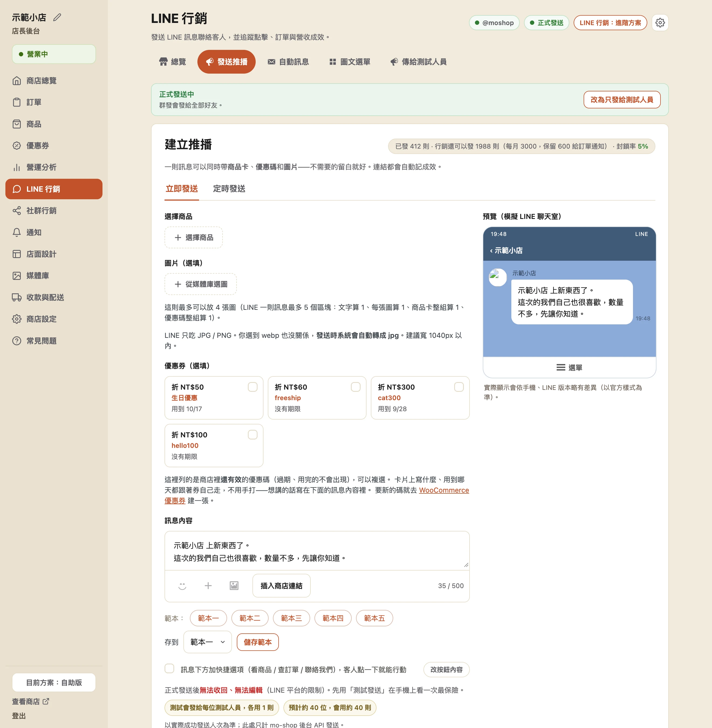Image resolution: width=712 pixels, height=728 pixels.
Task: Click the LINE 行銷：進階方案 badge
Action: point(610,23)
